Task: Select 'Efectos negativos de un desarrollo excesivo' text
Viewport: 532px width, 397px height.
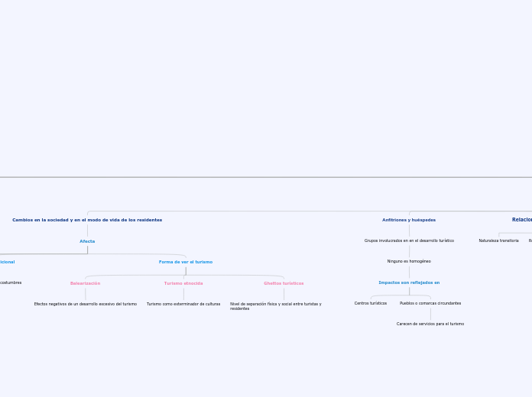Action: point(86,304)
